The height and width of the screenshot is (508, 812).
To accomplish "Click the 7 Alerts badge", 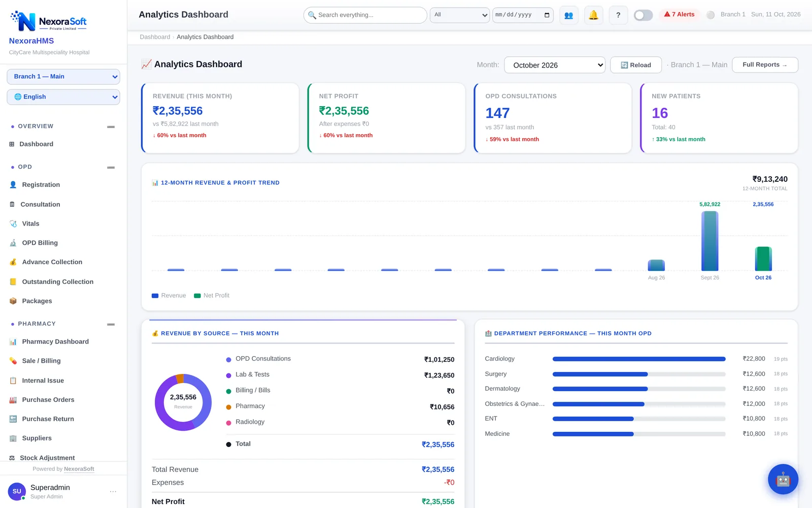I will tap(680, 14).
